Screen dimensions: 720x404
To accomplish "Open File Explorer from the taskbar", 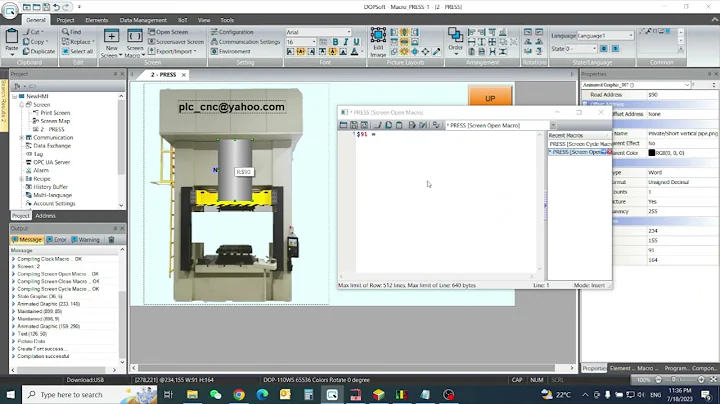I will tap(192, 394).
